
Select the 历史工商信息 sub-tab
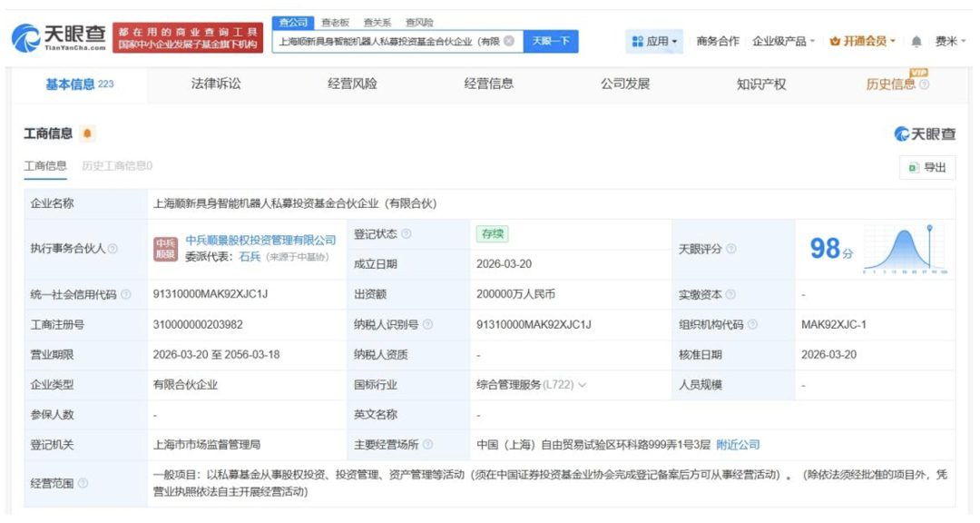tap(117, 166)
